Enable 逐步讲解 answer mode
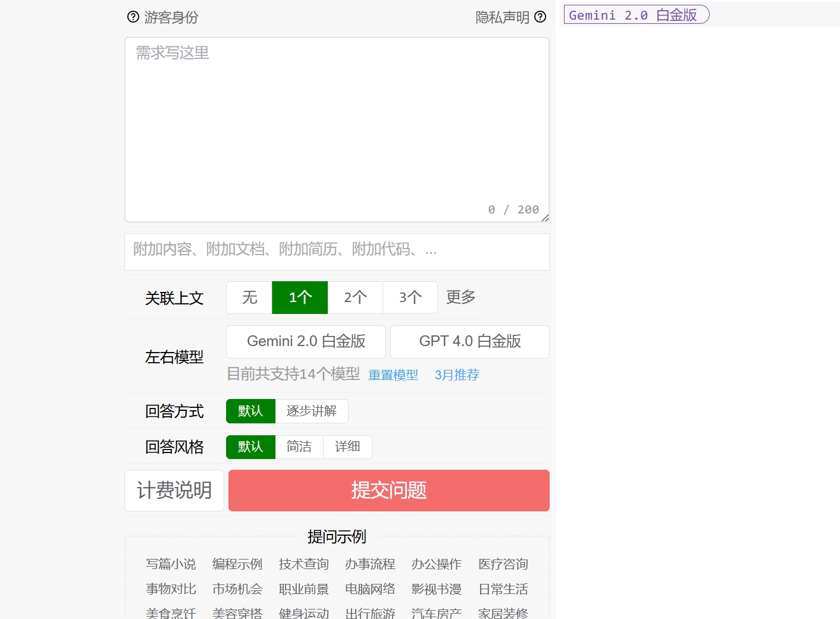 pyautogui.click(x=312, y=411)
